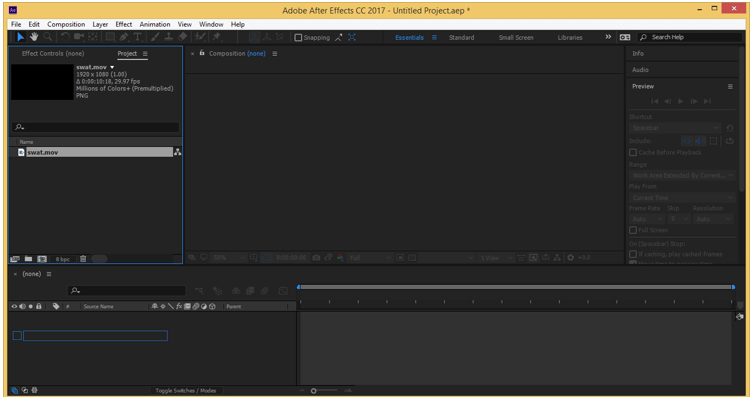Select the Rotation tool
Image resolution: width=752 pixels, height=401 pixels.
click(x=65, y=37)
